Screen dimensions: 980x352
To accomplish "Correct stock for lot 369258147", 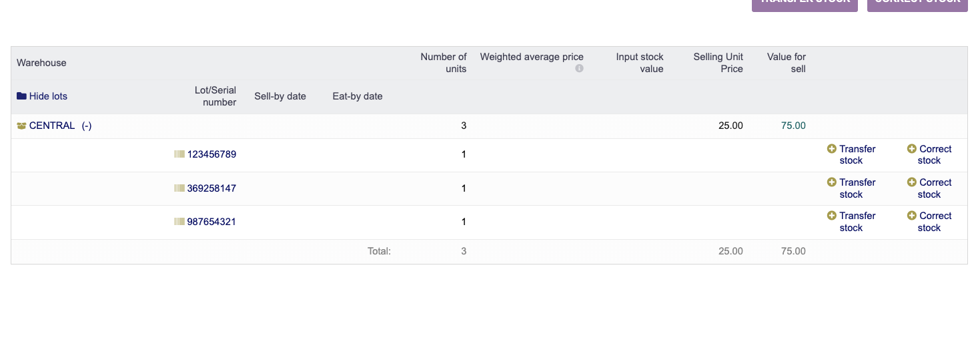I will pos(935,188).
